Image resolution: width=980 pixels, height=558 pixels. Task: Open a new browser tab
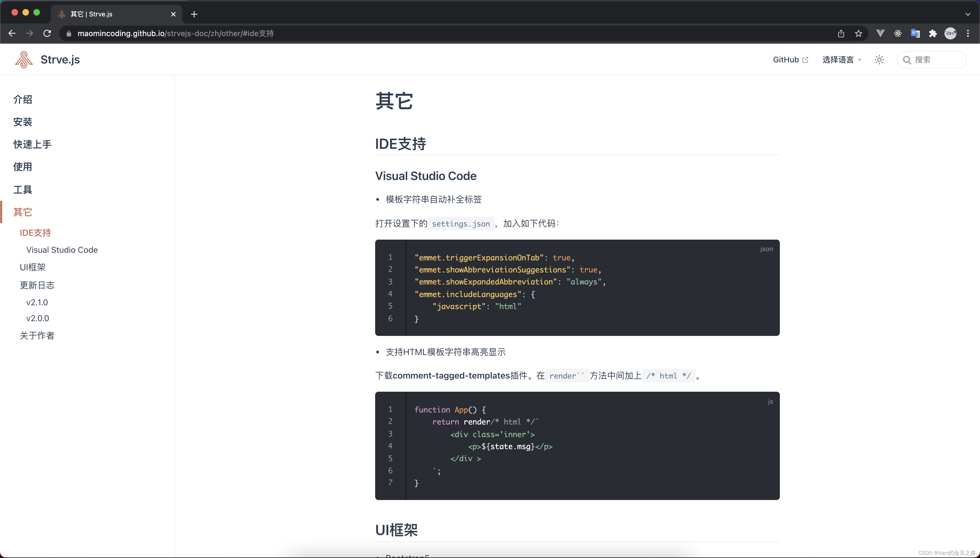point(194,14)
